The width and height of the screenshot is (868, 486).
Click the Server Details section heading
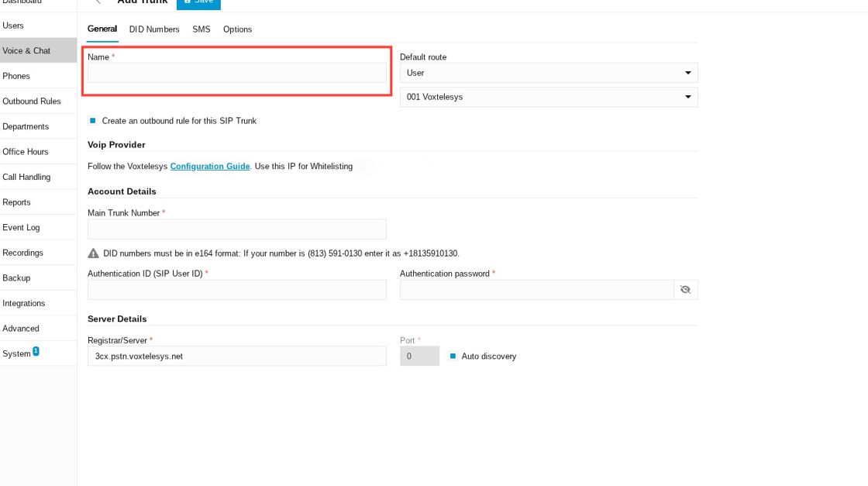117,319
